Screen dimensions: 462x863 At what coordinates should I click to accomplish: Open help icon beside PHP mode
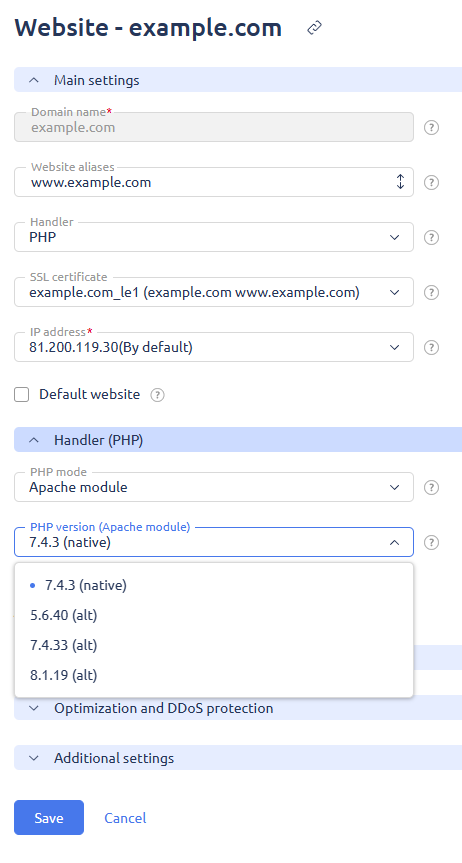432,488
